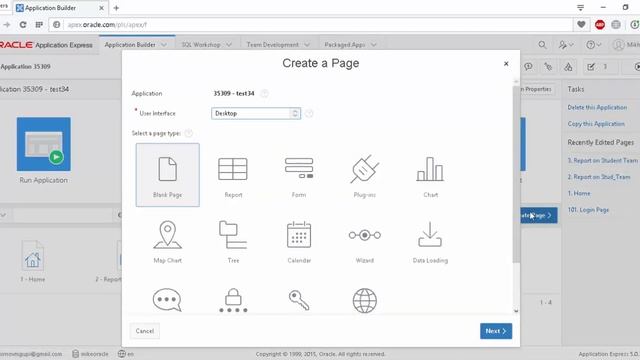
Task: Select the Map Chart page type
Action: click(167, 241)
